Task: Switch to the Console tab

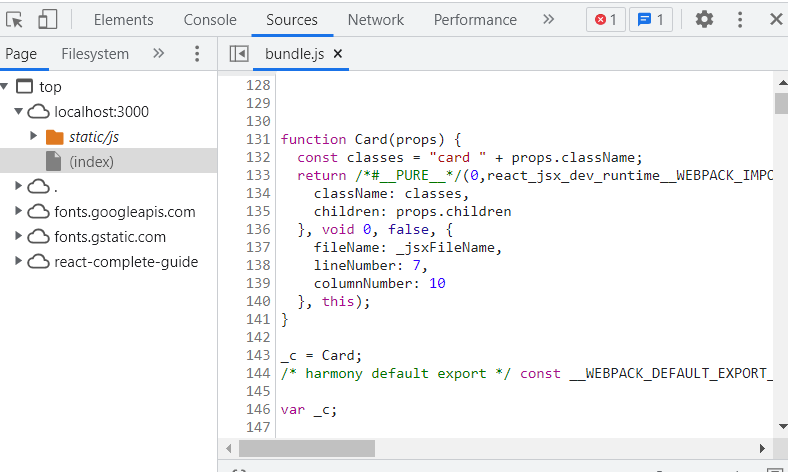Action: tap(210, 20)
